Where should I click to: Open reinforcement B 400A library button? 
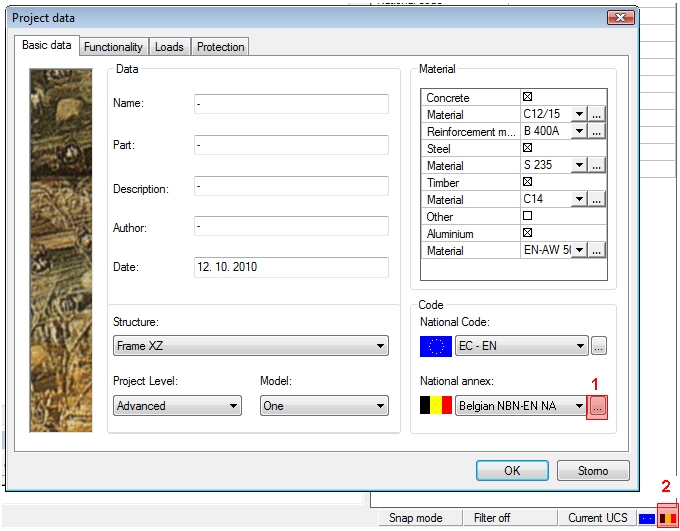(597, 132)
